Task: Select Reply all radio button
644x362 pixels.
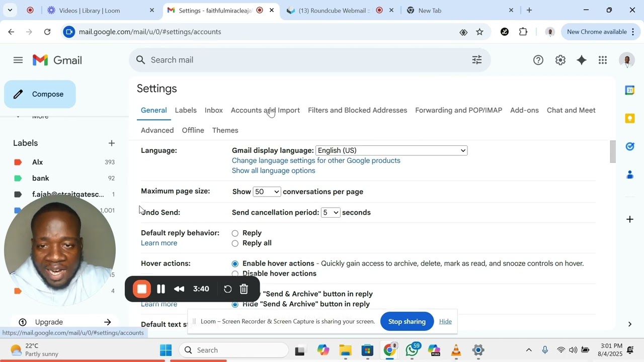Action: click(x=235, y=243)
